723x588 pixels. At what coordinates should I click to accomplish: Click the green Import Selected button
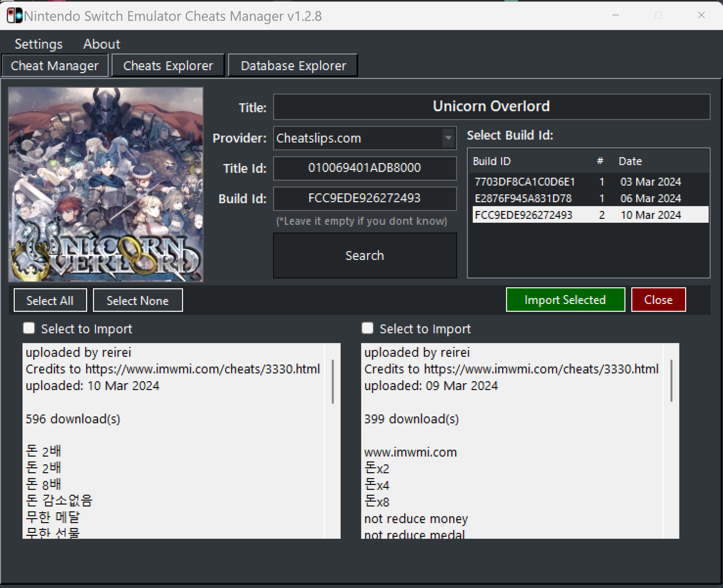565,300
